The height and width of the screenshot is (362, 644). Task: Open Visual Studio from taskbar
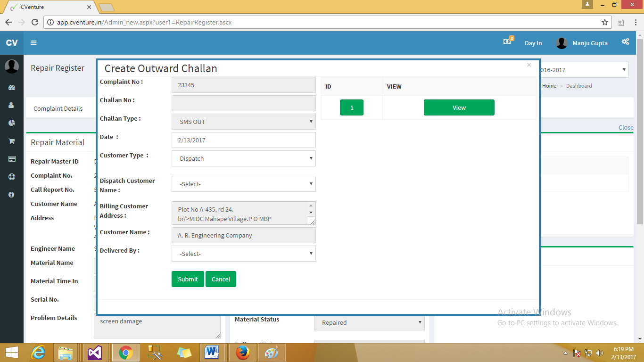[x=95, y=353]
